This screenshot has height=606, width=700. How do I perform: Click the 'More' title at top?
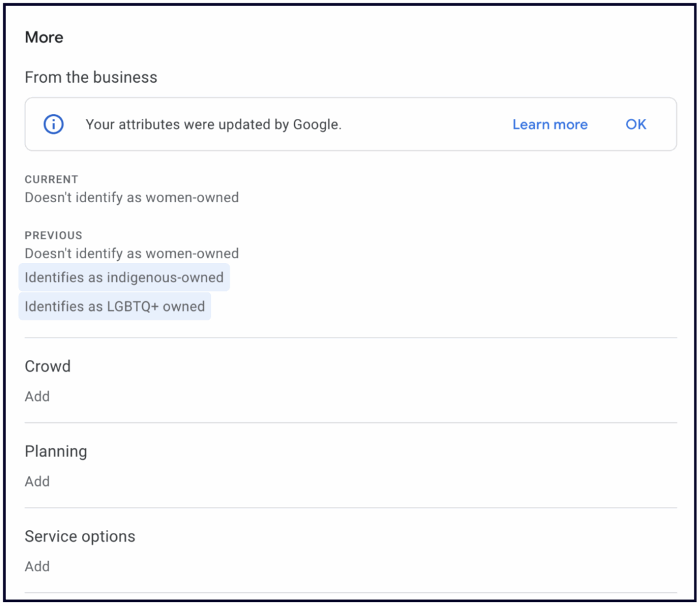click(44, 38)
